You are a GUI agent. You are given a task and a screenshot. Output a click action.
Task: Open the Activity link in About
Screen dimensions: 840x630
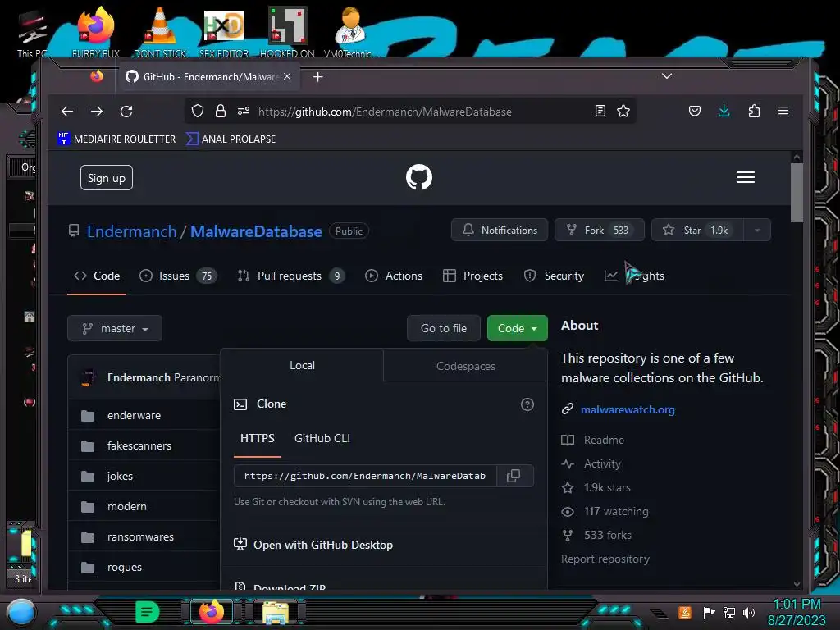point(591,464)
